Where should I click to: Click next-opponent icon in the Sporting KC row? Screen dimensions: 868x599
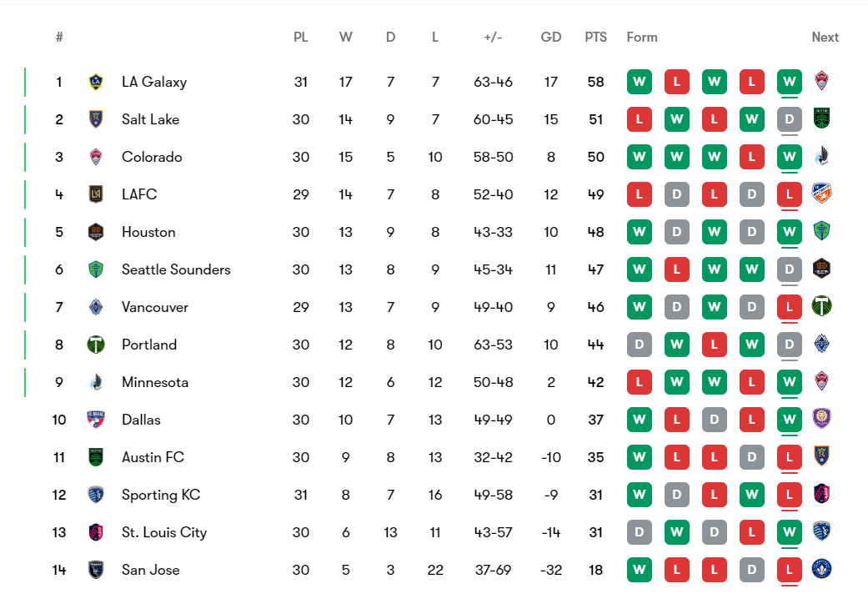coord(822,495)
